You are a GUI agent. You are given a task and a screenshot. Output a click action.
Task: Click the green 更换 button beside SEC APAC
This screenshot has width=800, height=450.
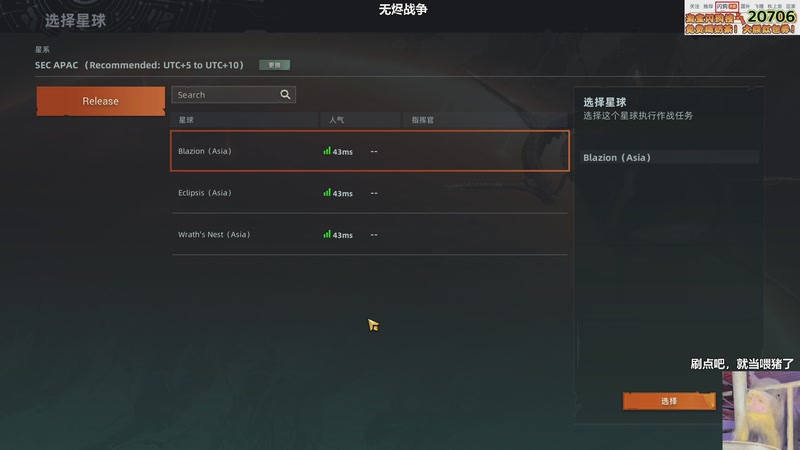tap(274, 65)
